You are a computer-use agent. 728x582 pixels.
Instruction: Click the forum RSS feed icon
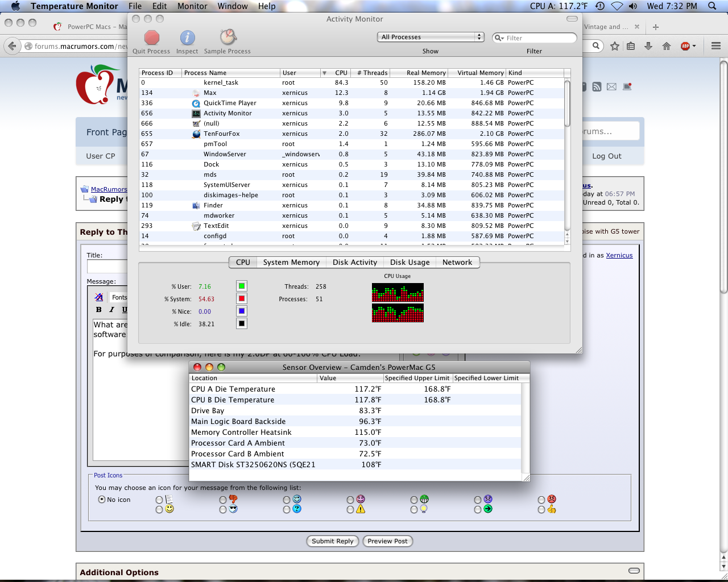tap(597, 87)
